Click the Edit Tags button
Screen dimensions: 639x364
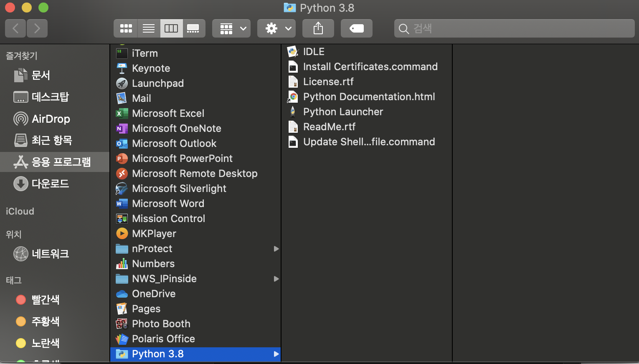coord(357,28)
